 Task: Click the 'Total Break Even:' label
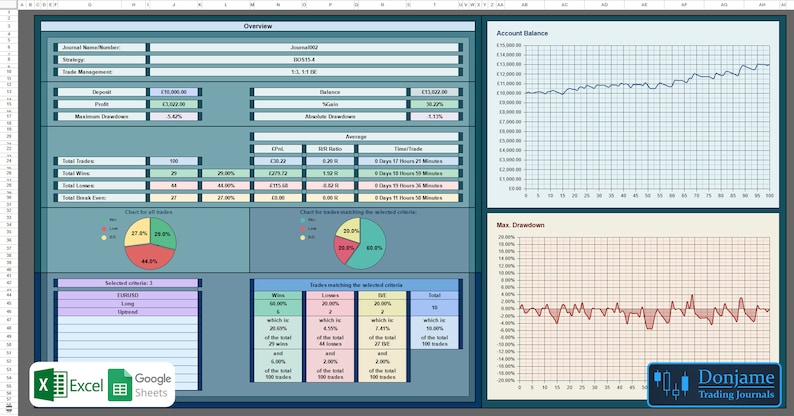pyautogui.click(x=102, y=198)
